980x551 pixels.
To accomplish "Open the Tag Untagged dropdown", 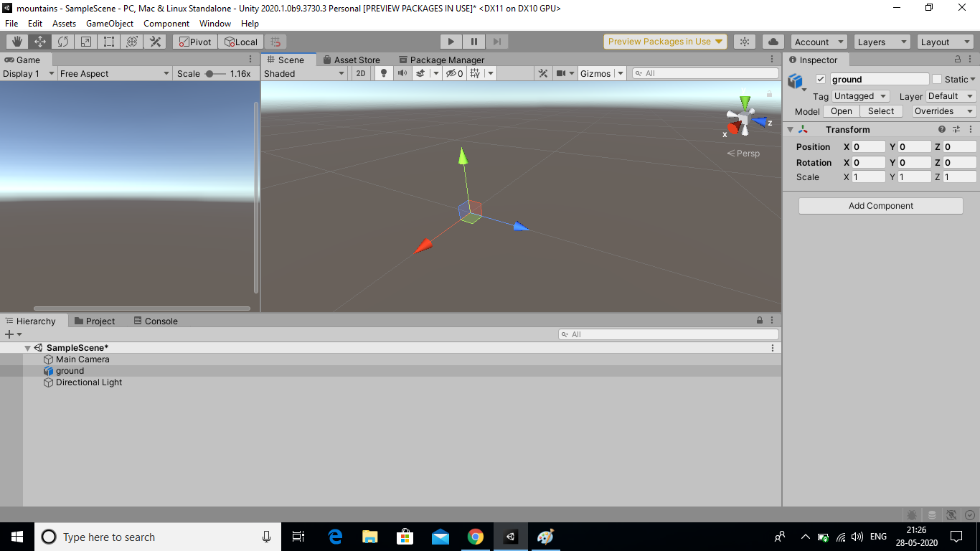I will click(861, 96).
